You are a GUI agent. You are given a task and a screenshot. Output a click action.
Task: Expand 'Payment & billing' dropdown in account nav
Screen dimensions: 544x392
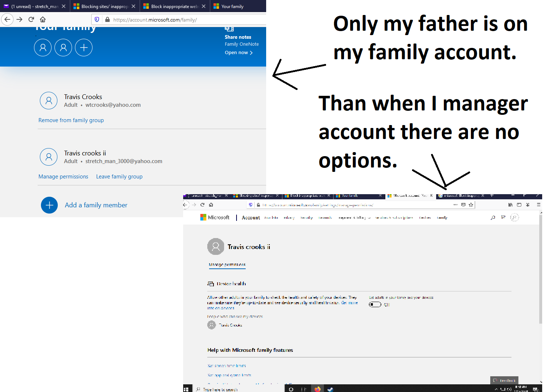coord(354,218)
